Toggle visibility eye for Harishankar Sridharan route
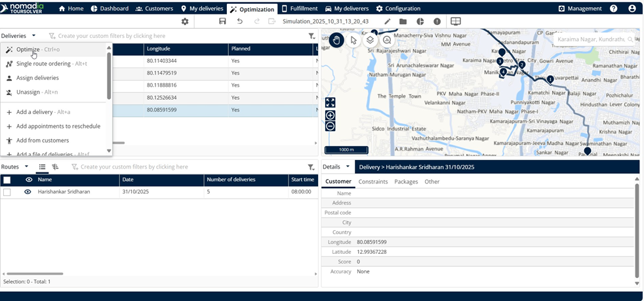The width and height of the screenshot is (644, 301). pos(28,192)
